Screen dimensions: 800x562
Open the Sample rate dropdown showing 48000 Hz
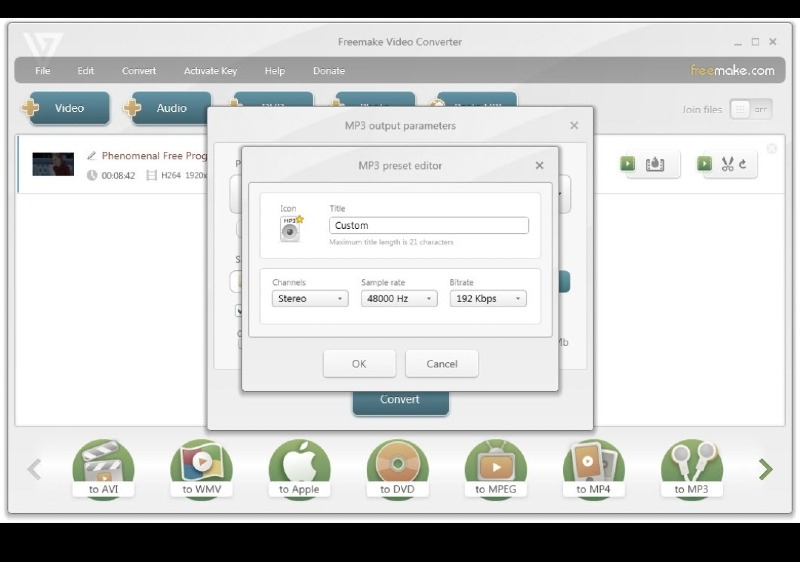coord(399,298)
